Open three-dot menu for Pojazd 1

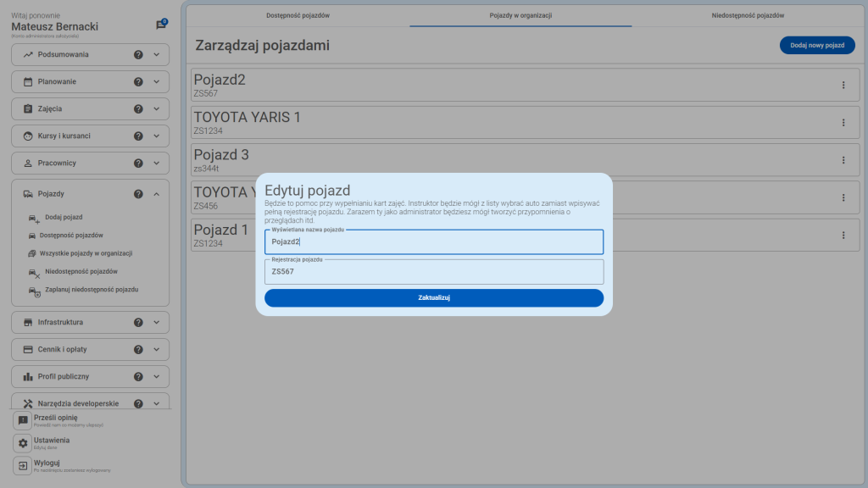[x=843, y=235]
